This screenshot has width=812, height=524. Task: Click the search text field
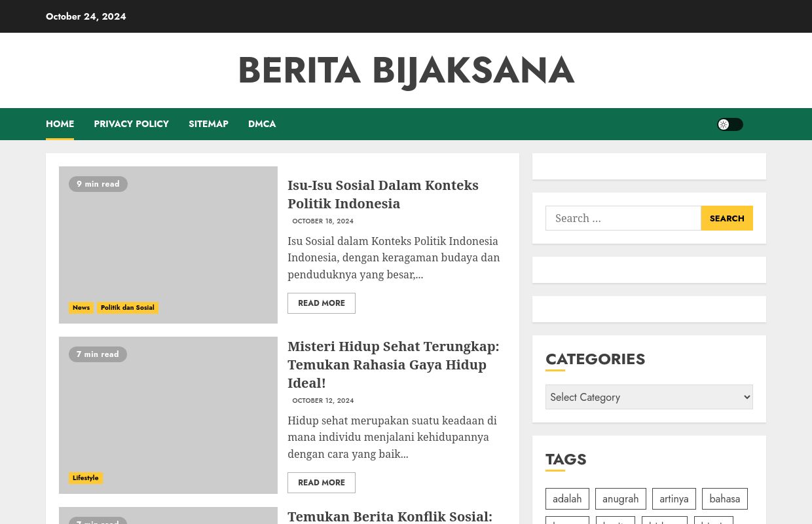[x=623, y=218]
